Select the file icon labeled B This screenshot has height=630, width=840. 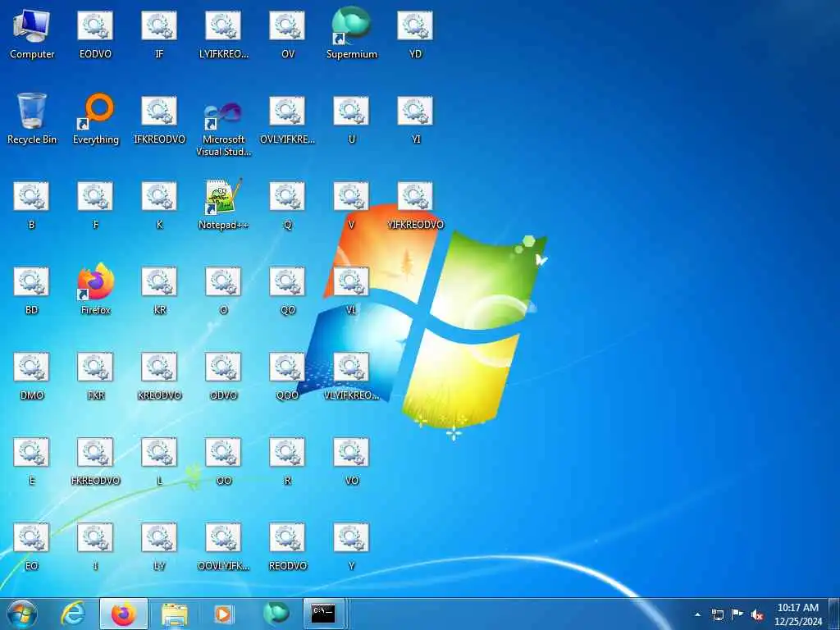click(x=32, y=204)
